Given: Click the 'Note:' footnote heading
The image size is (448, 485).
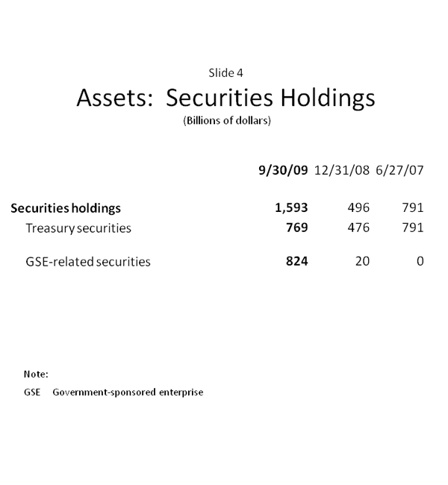Looking at the screenshot, I should pos(36,374).
